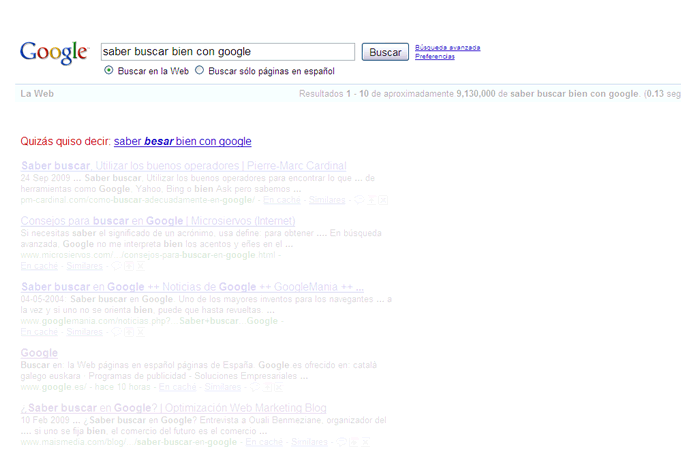Open 'Similares' for www.google.es result
Screen dimensions: 688x456
tap(222, 387)
